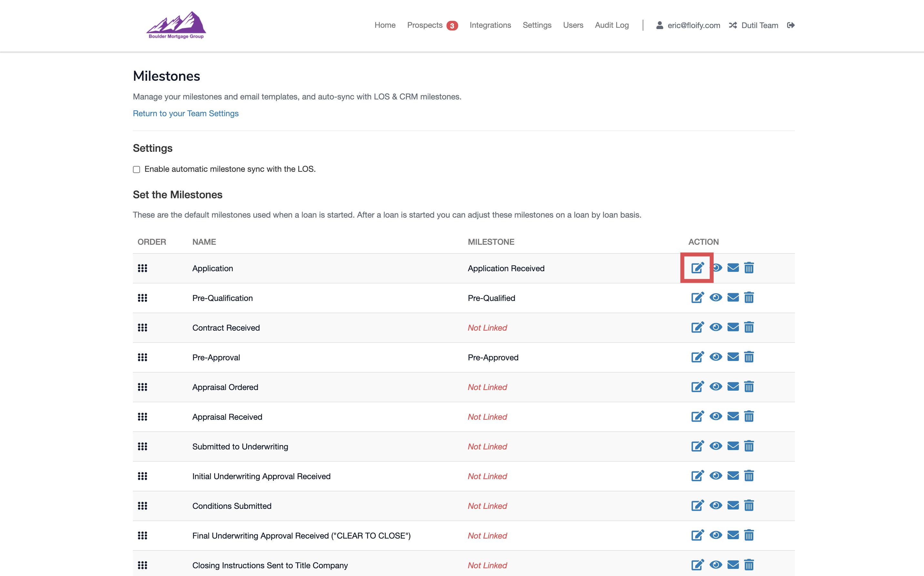
Task: Toggle visibility of Pre-Qualification milestone
Action: [716, 297]
